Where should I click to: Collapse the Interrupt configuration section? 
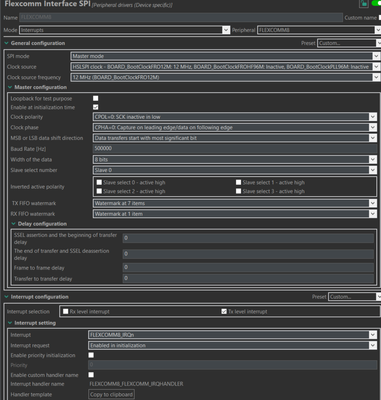tap(6, 297)
